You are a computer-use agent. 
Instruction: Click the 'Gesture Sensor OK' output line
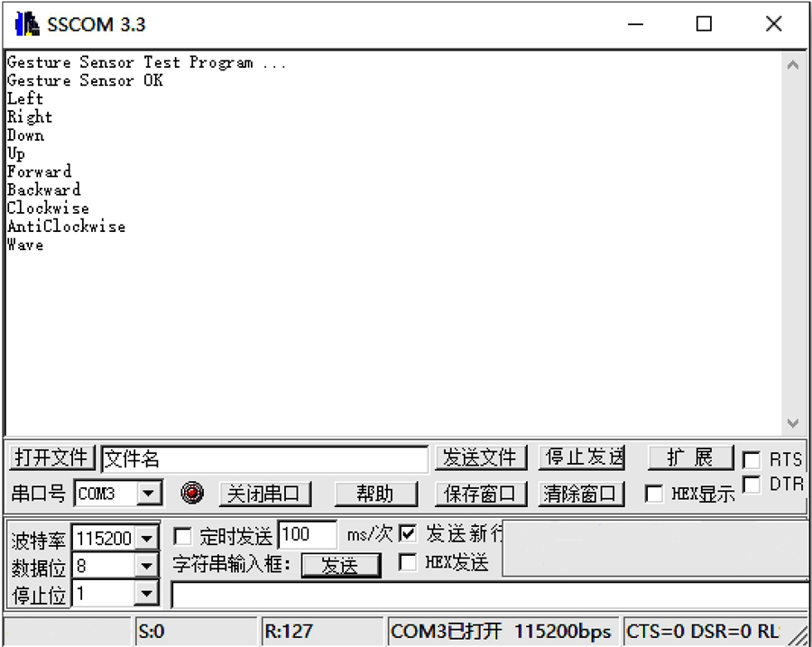pyautogui.click(x=85, y=80)
